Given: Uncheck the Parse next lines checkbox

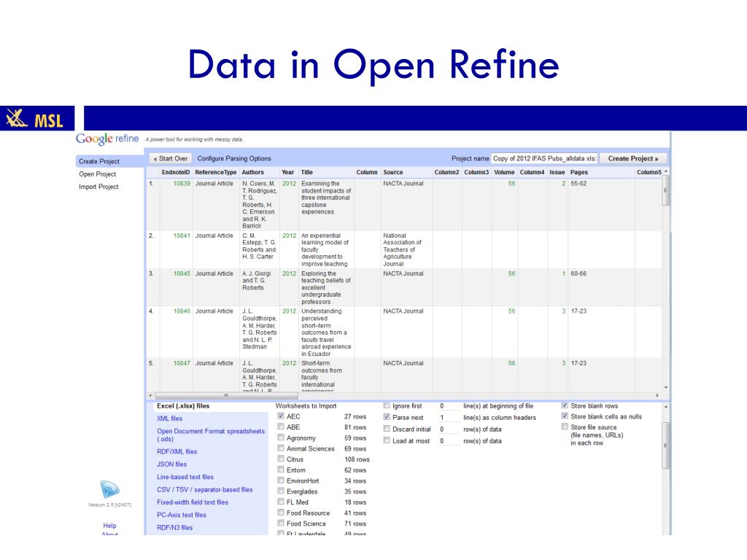Looking at the screenshot, I should click(387, 418).
